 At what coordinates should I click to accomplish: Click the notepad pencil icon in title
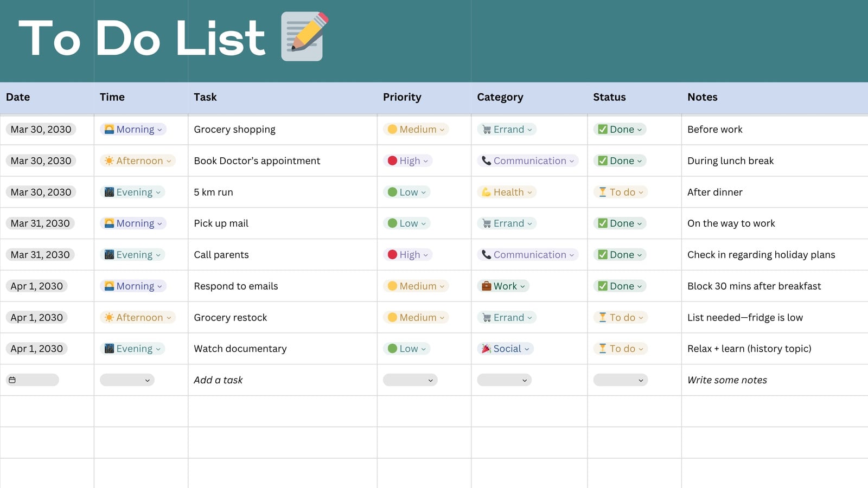[304, 36]
